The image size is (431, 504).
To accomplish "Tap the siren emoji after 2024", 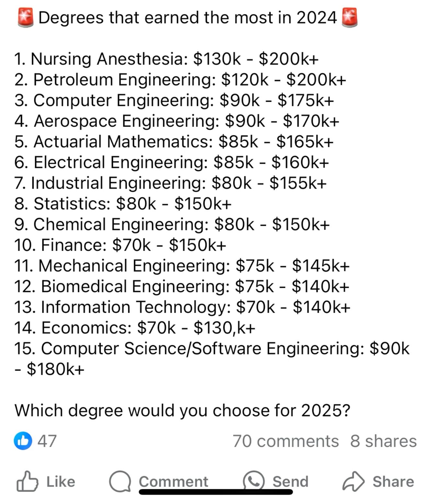I will pos(349,18).
